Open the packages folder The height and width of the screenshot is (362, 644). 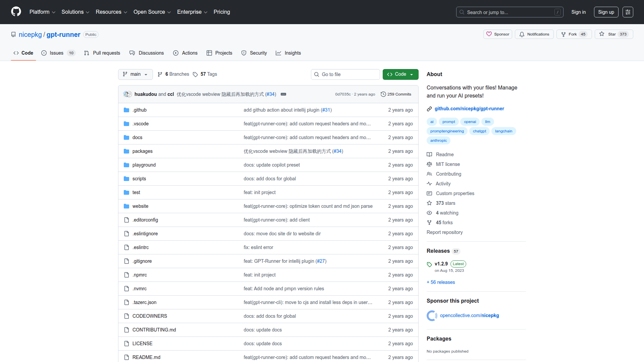pyautogui.click(x=142, y=151)
